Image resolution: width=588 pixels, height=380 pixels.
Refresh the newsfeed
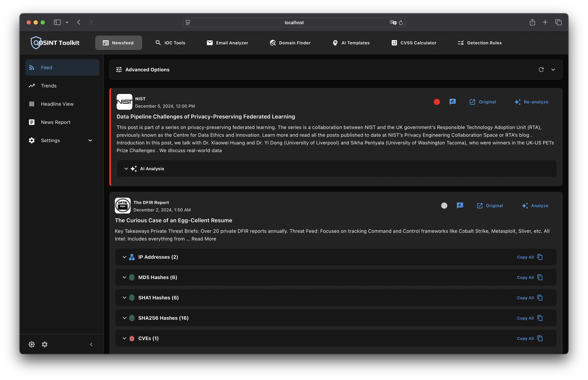coord(541,70)
